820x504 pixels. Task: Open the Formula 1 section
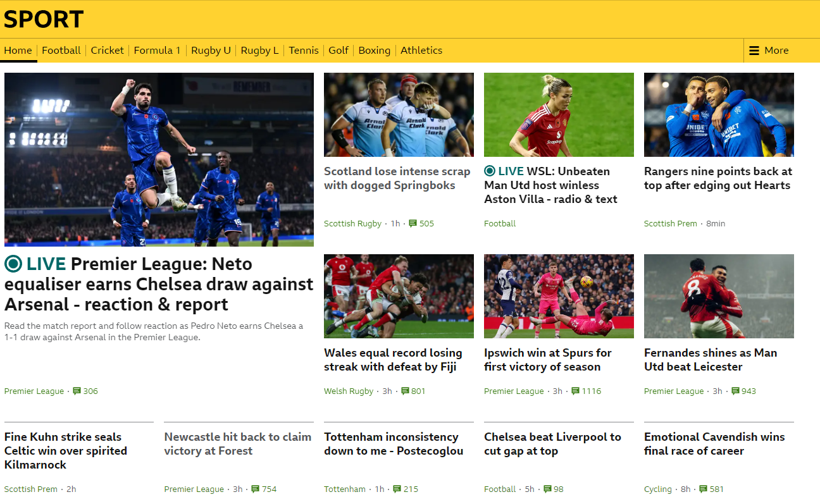pos(158,51)
